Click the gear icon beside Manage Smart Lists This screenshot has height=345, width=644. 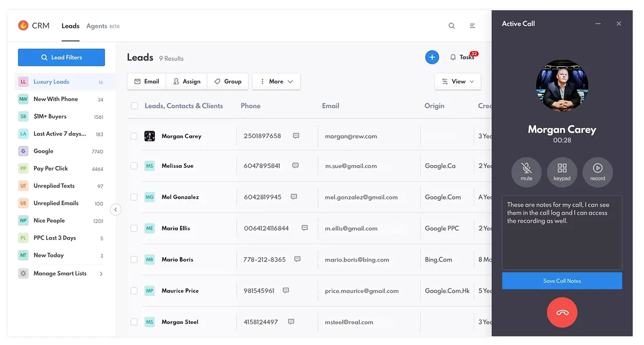point(23,273)
